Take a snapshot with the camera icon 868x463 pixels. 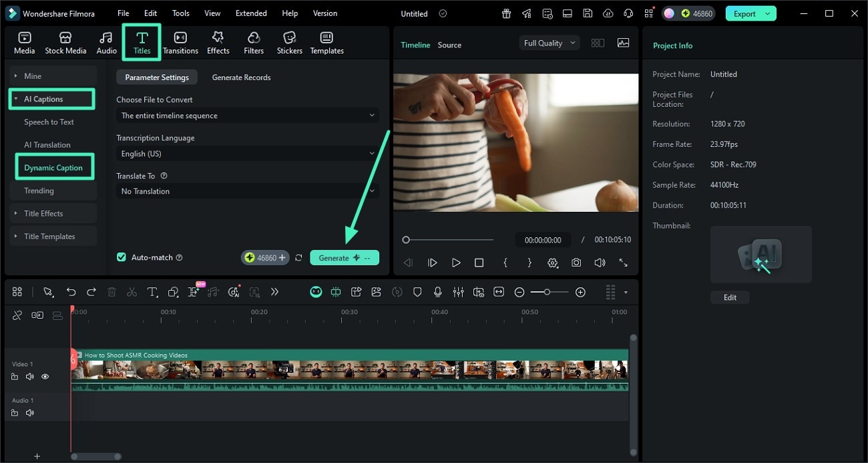click(x=576, y=263)
